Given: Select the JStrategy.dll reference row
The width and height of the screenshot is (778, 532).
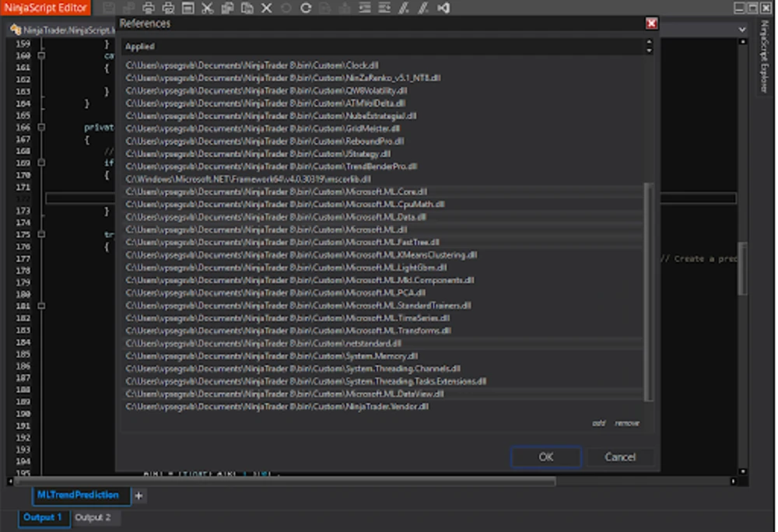Looking at the screenshot, I should [x=382, y=154].
